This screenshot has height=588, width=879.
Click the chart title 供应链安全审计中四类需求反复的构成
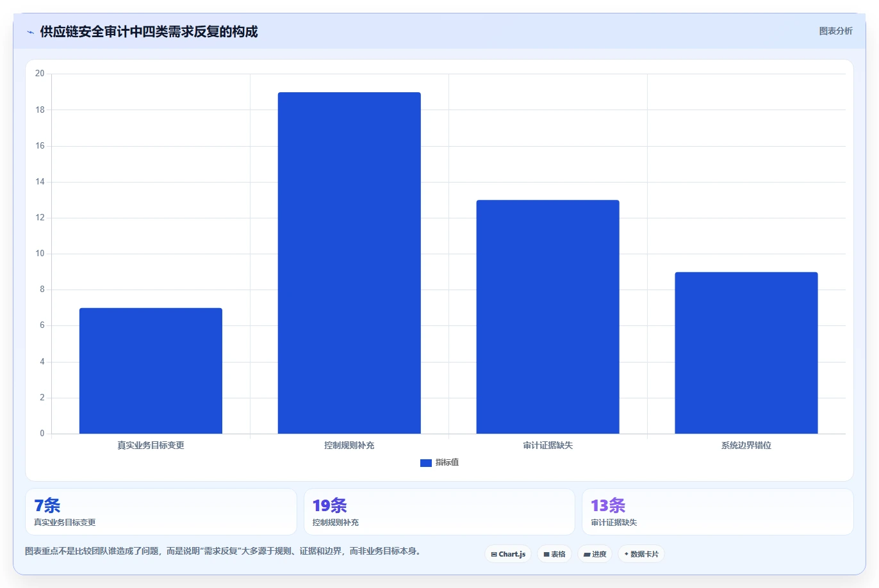tap(149, 31)
